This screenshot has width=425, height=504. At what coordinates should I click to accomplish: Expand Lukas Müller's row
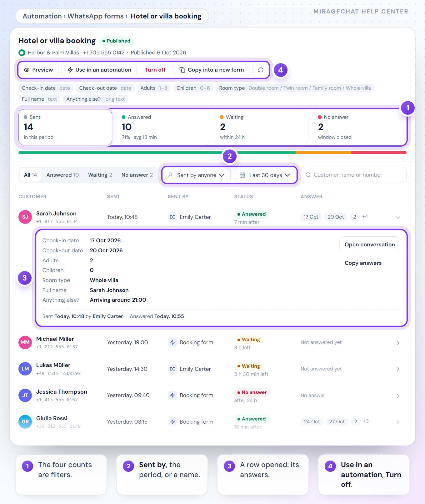398,369
